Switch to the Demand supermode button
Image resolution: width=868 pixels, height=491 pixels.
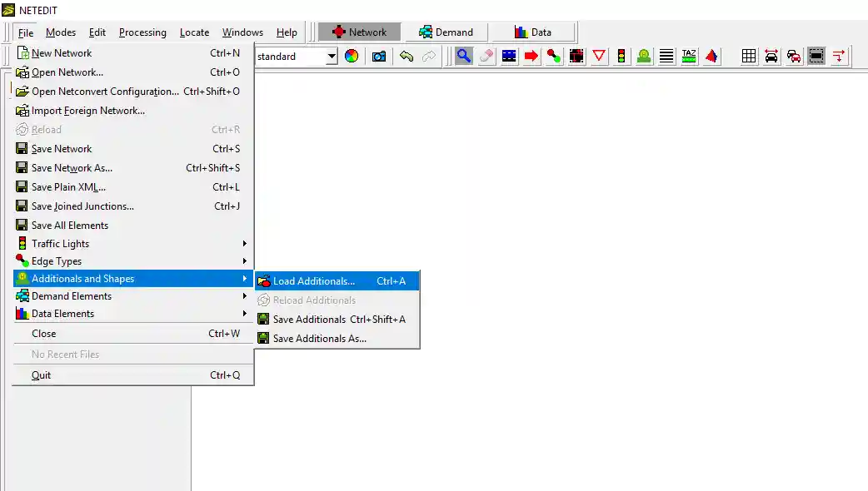(446, 32)
